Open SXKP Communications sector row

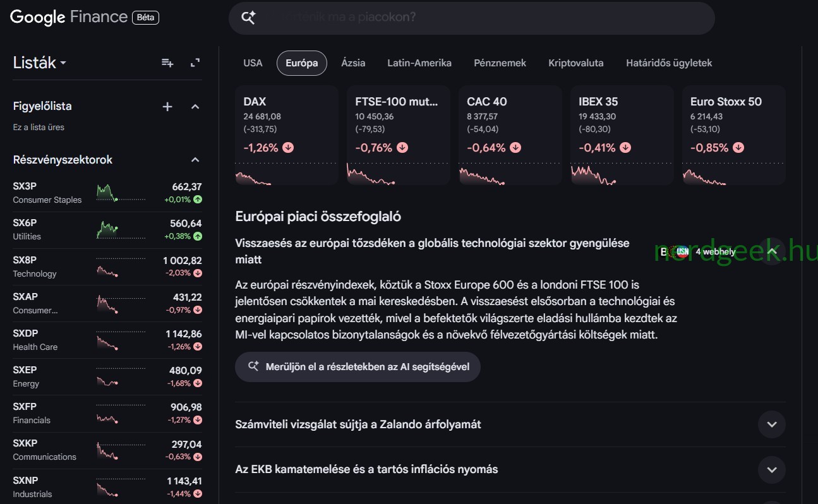107,450
